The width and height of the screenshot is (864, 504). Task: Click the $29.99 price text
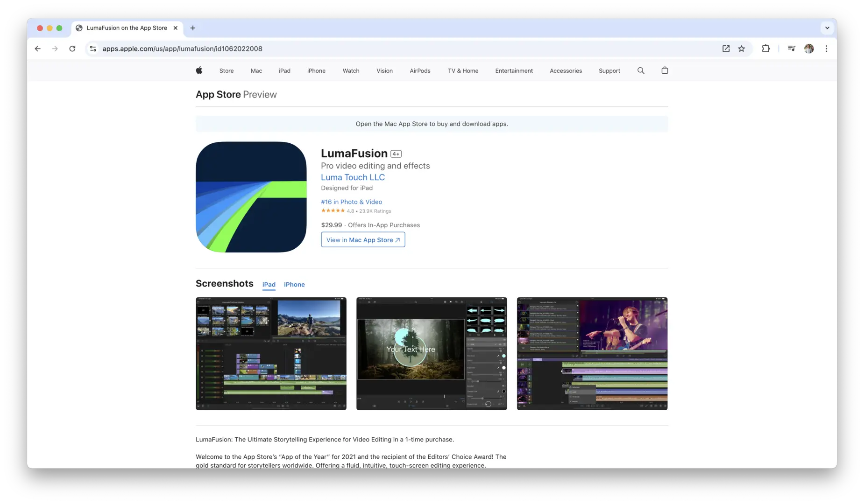coord(331,225)
